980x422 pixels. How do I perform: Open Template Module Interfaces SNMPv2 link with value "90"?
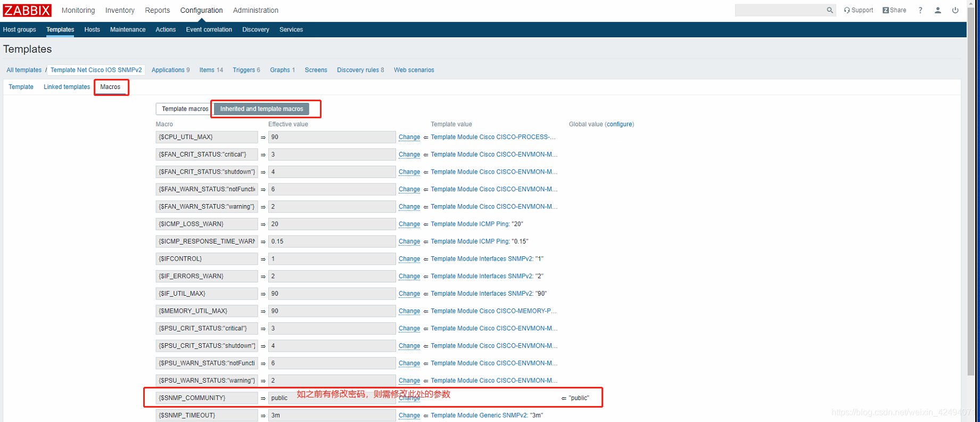pyautogui.click(x=482, y=294)
